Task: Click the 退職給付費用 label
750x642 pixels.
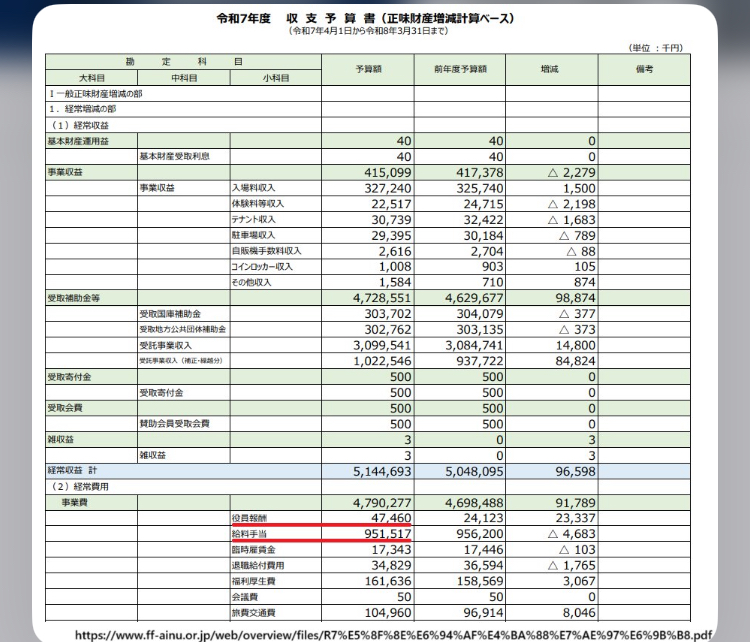Action: [x=258, y=565]
